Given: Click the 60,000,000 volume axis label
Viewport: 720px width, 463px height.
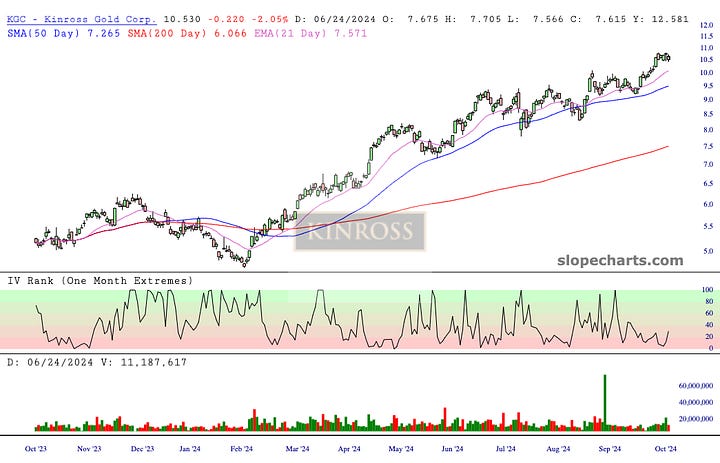Looking at the screenshot, I should (696, 386).
